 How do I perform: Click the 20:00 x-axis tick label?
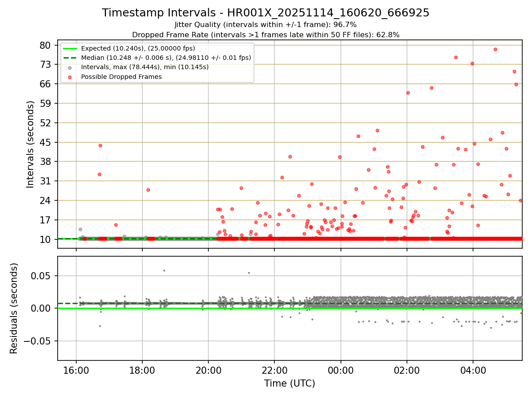coord(208,370)
